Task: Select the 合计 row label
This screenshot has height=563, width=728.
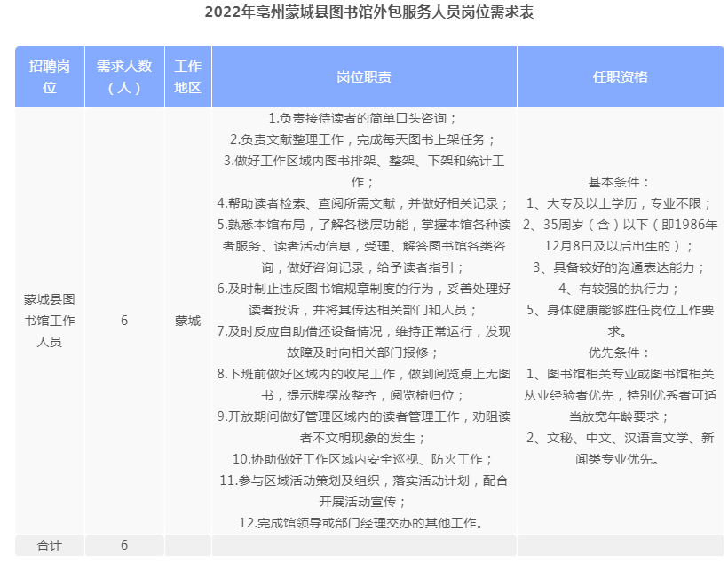Action: [50, 545]
